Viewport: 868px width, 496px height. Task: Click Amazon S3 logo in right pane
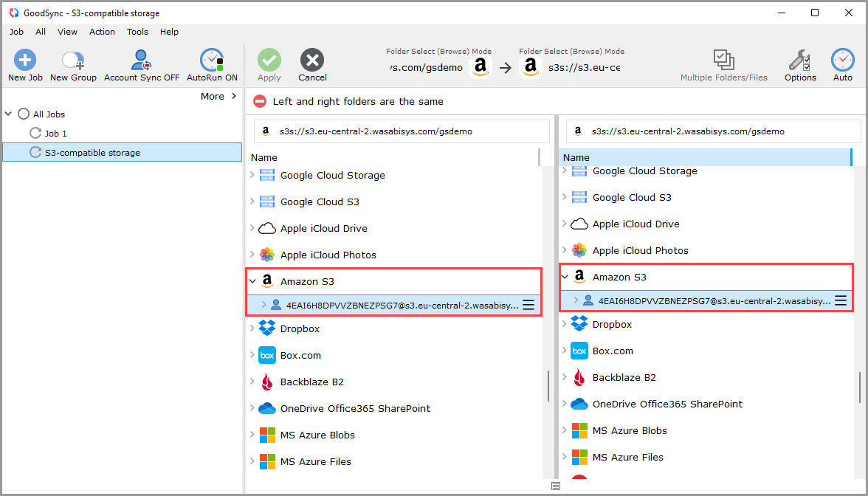579,277
